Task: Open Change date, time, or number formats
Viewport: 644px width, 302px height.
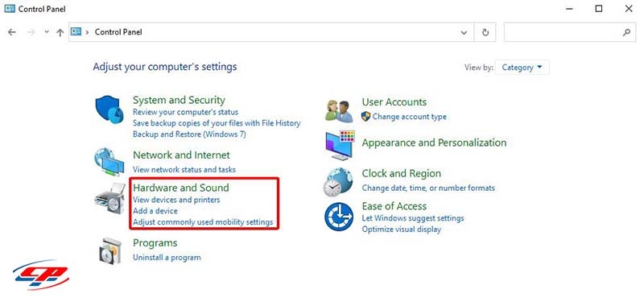Action: point(428,188)
